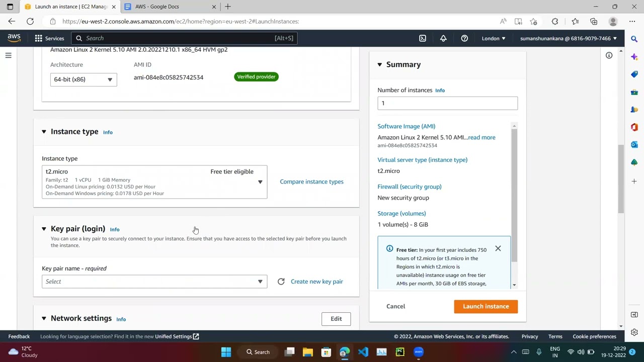The height and width of the screenshot is (362, 644).
Task: Click Edit for Network settings
Action: (x=336, y=319)
